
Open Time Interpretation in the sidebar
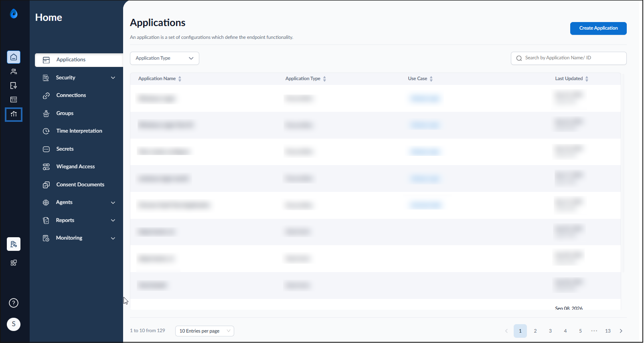79,131
